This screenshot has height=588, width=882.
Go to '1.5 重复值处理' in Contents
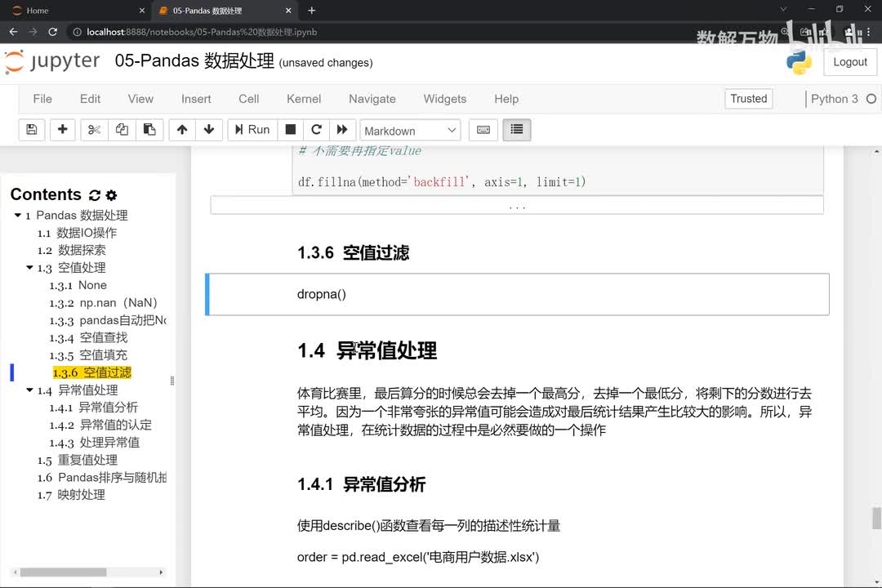click(77, 460)
